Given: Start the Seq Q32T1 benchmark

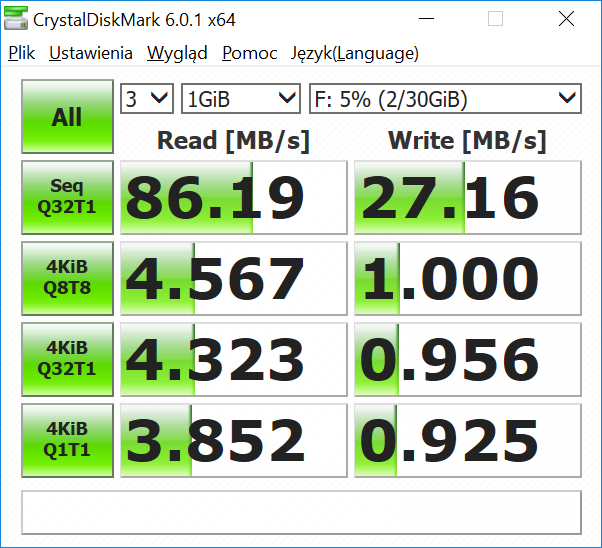Looking at the screenshot, I should point(67,197).
